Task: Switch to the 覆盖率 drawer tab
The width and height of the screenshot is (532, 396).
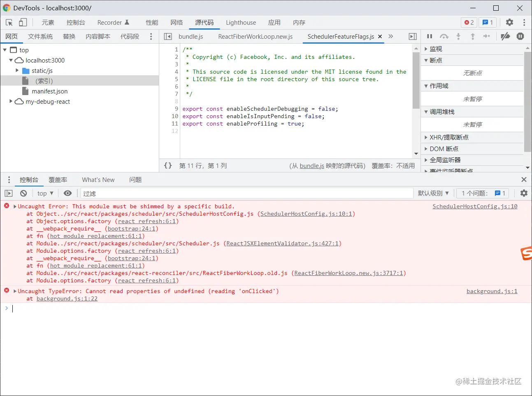Action: (x=58, y=180)
